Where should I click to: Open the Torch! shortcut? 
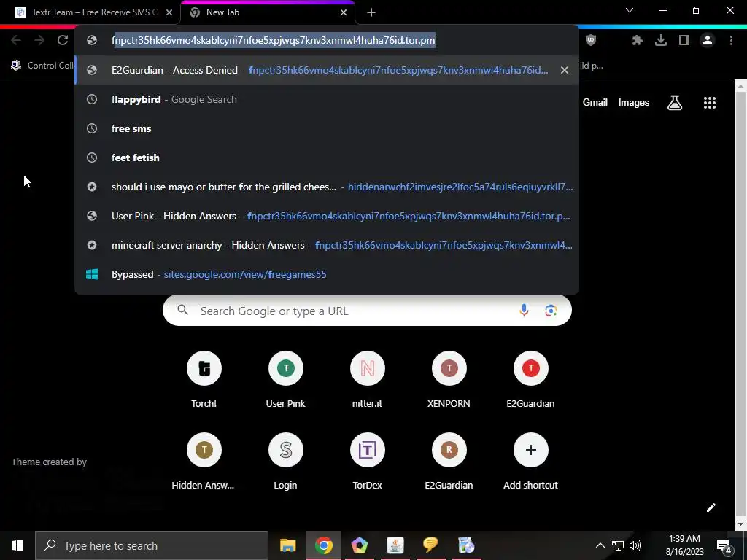pyautogui.click(x=204, y=379)
